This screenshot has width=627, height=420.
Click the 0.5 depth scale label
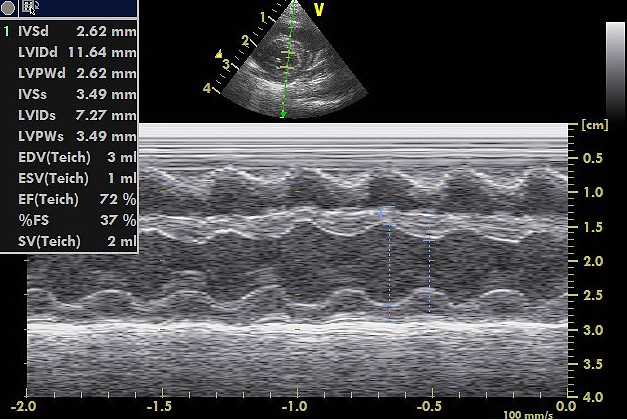click(593, 158)
